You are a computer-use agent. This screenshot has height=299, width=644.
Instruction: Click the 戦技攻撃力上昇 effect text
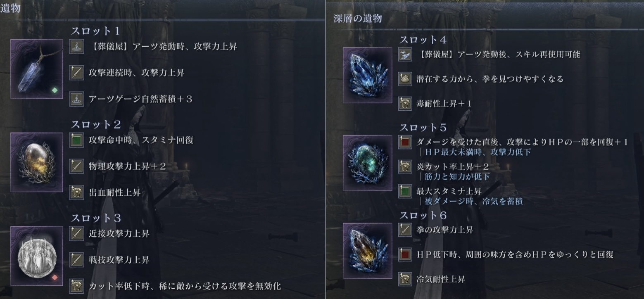[x=119, y=260]
